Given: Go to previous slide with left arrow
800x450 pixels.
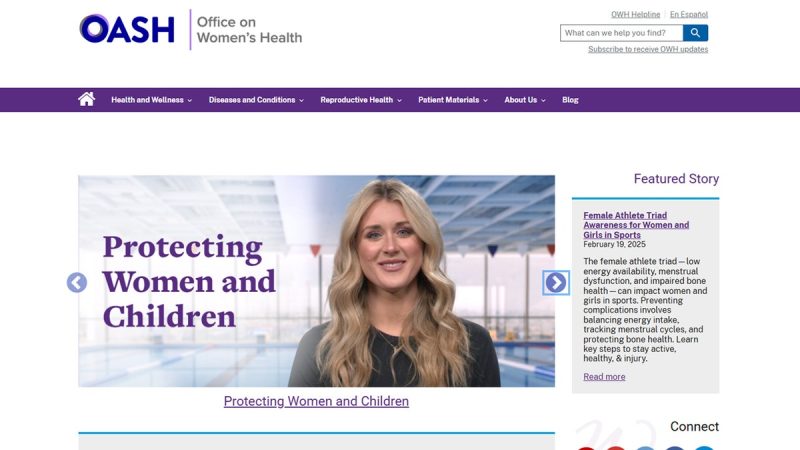Looking at the screenshot, I should [x=77, y=283].
